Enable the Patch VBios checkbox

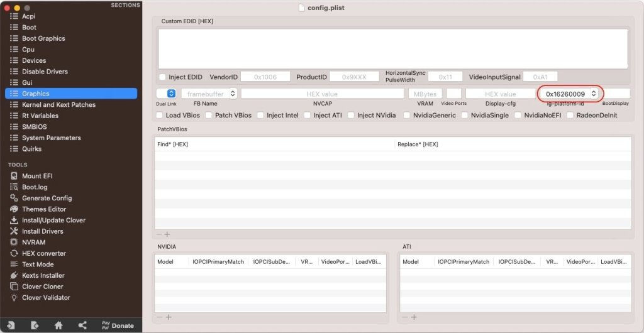tap(209, 115)
